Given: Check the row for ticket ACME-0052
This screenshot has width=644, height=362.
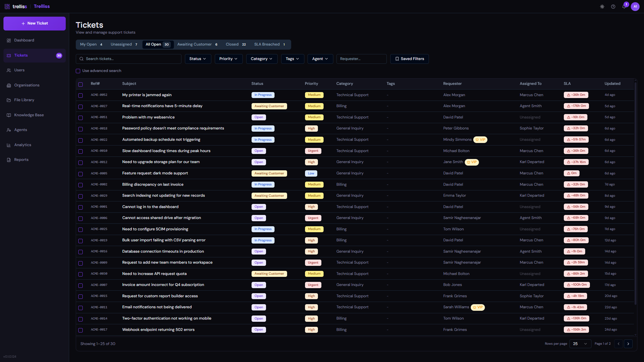Looking at the screenshot, I should pyautogui.click(x=80, y=95).
